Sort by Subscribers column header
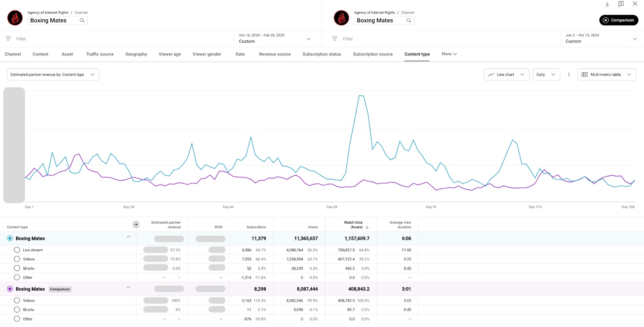Image resolution: width=644 pixels, height=327 pixels. click(x=256, y=227)
